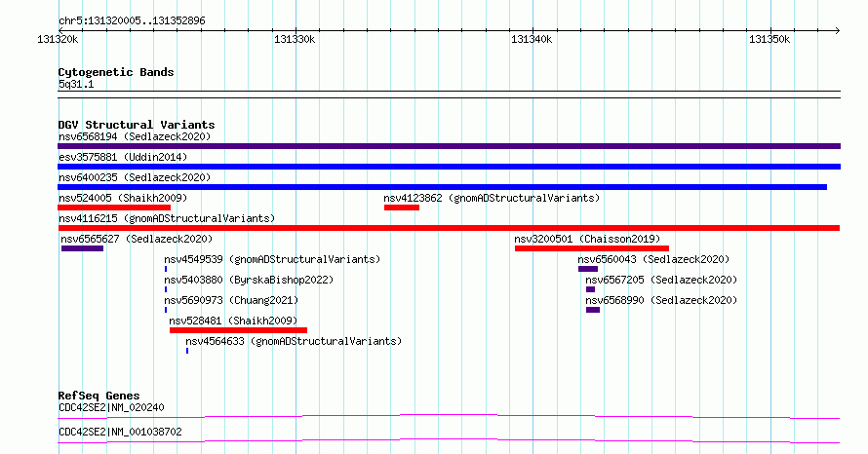
Task: Click the nsv524005 (Shaikh2009) label
Action: pyautogui.click(x=123, y=198)
